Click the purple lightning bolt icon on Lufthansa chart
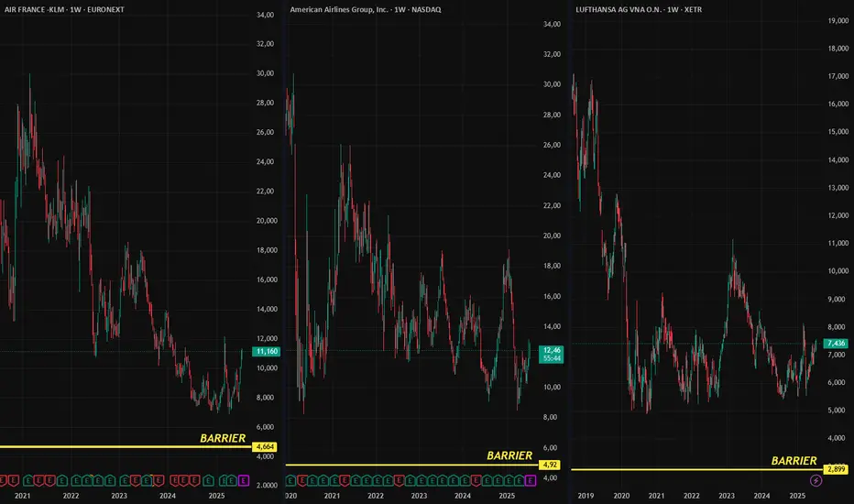Image resolution: width=854 pixels, height=504 pixels. [x=816, y=480]
